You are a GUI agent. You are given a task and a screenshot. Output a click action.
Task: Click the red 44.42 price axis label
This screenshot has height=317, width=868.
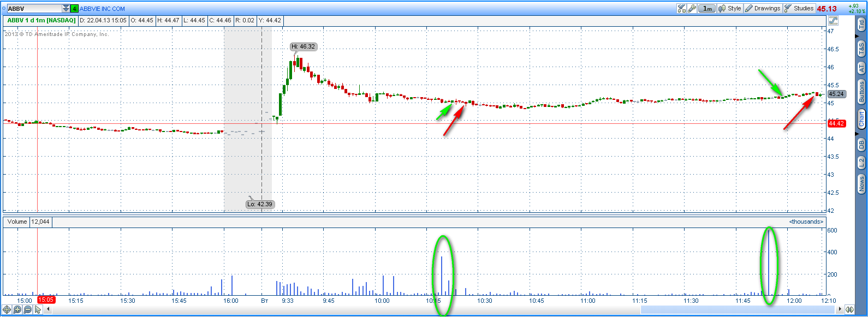click(836, 123)
